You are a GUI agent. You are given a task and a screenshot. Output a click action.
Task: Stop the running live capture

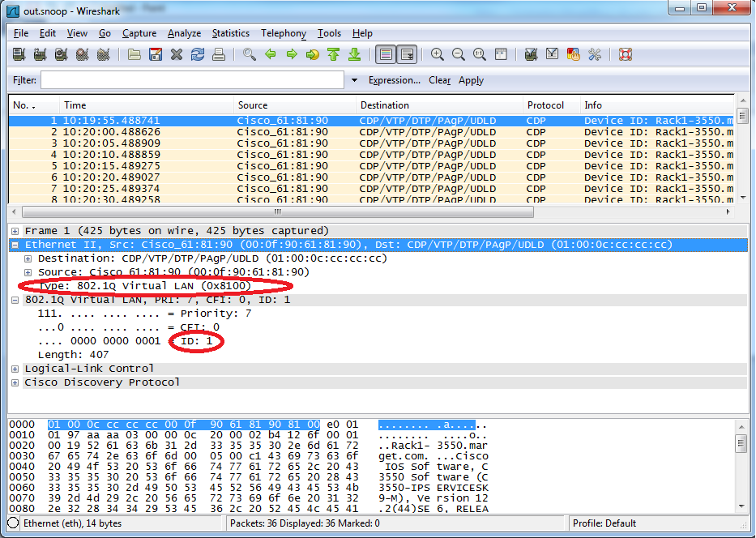click(x=83, y=54)
